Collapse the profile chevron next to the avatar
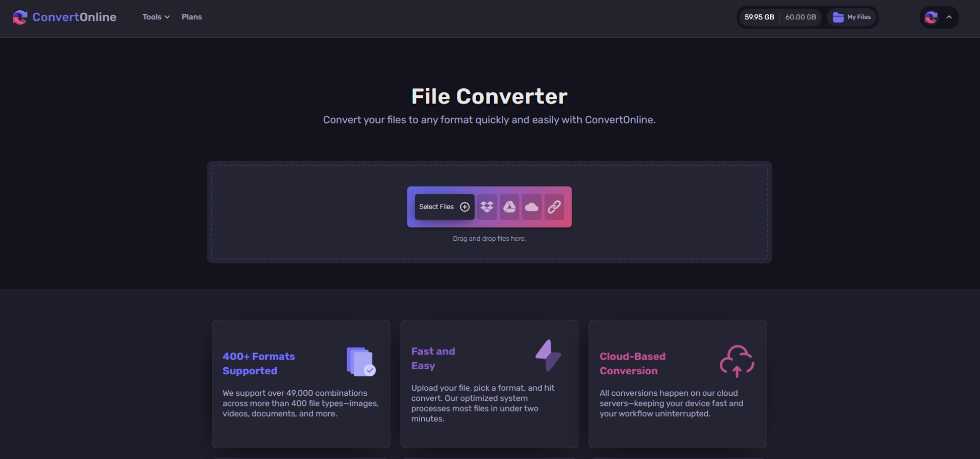Image resolution: width=980 pixels, height=459 pixels. [x=950, y=17]
